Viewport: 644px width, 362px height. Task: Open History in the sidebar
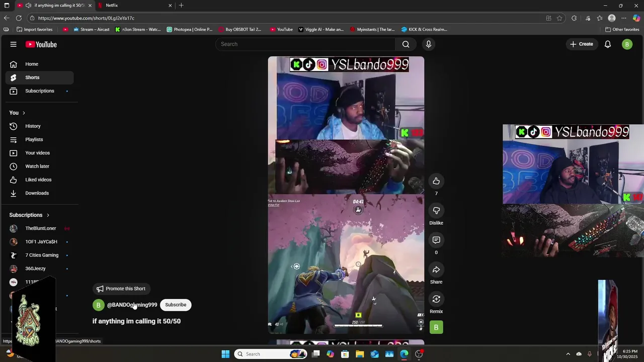coord(39,126)
